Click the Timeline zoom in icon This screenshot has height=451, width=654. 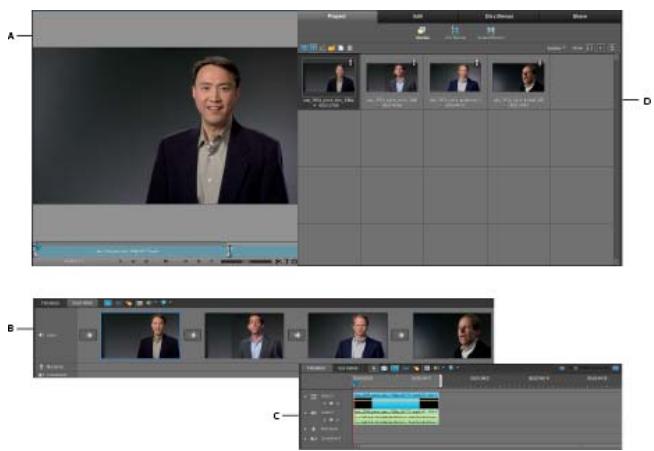tap(616, 368)
